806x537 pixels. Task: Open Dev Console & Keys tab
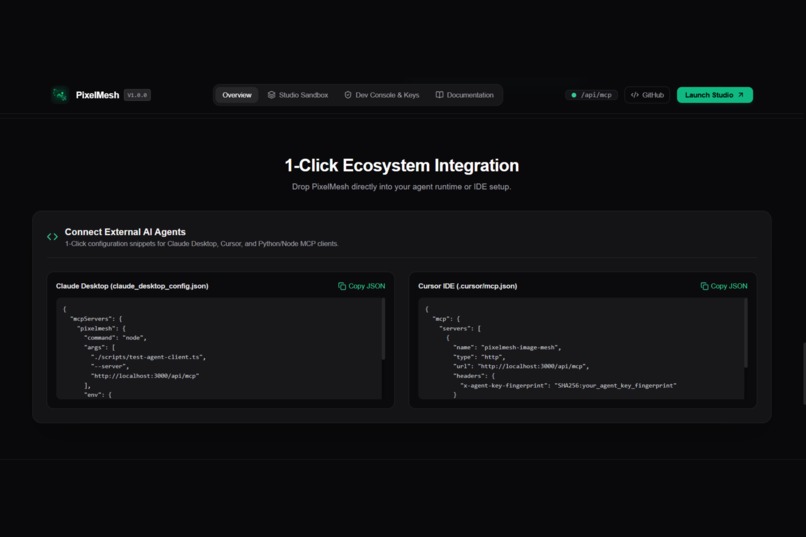tap(381, 95)
